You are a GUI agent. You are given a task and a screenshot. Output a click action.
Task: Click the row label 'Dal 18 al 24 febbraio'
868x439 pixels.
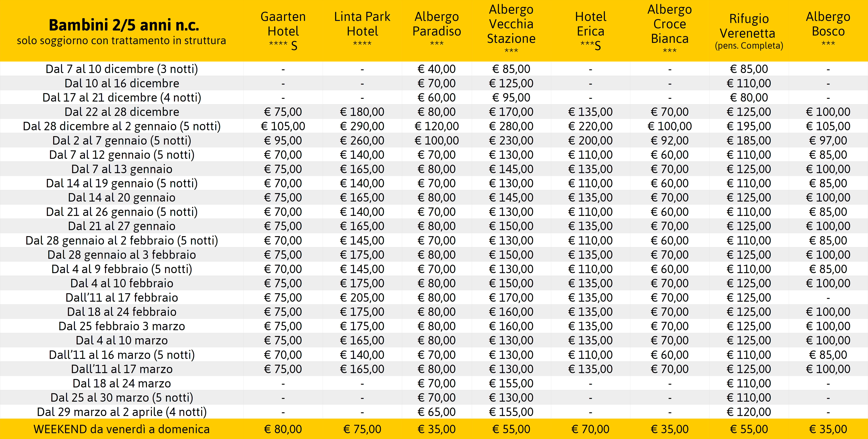[x=122, y=312]
